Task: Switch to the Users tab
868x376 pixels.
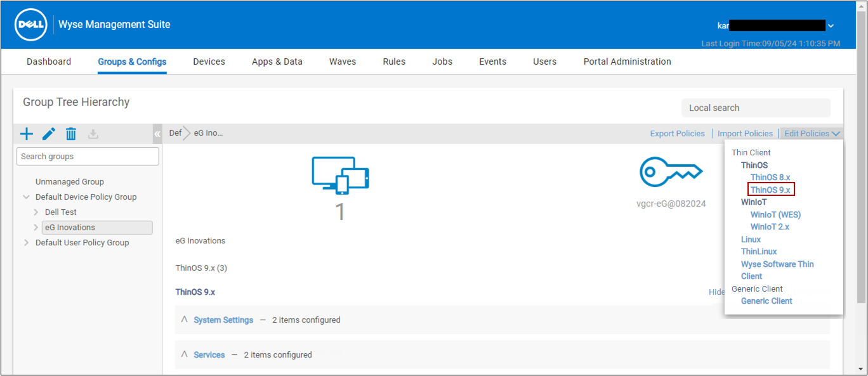Action: tap(545, 62)
